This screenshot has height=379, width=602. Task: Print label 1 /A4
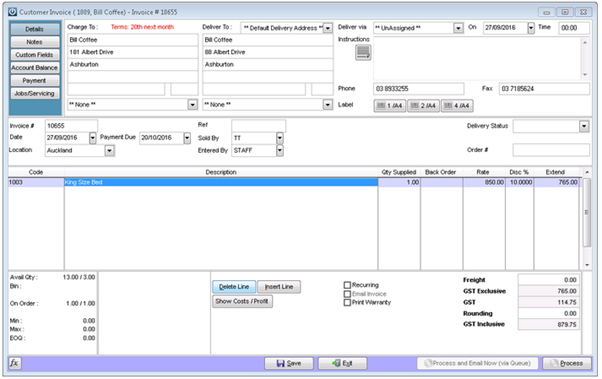(x=390, y=106)
